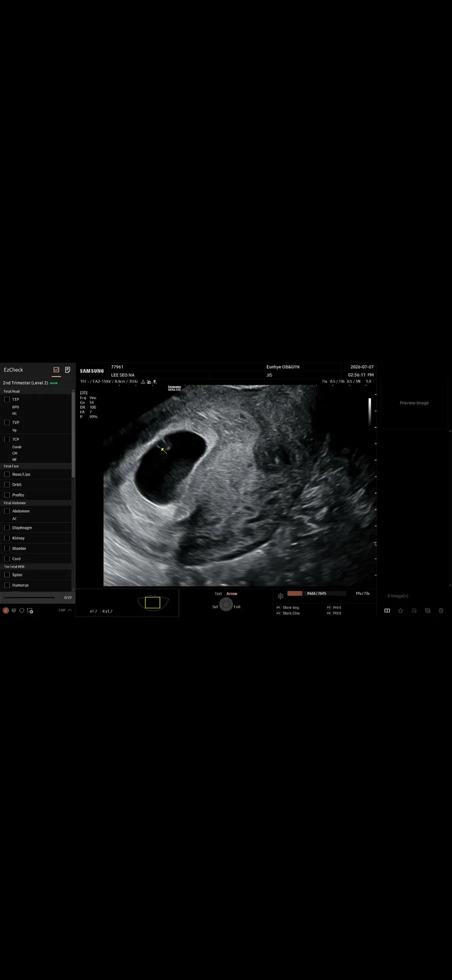The height and width of the screenshot is (980, 452).
Task: Open the EzCheck checklist tab icon
Action: [x=56, y=370]
